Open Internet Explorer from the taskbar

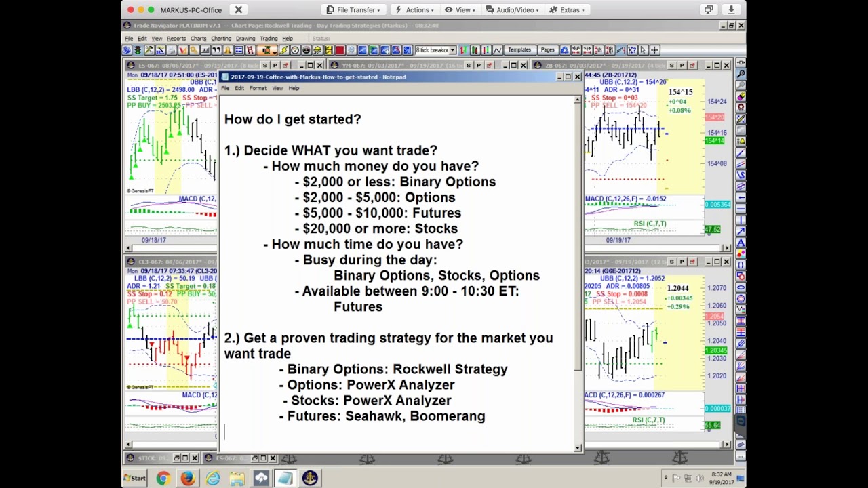(213, 479)
